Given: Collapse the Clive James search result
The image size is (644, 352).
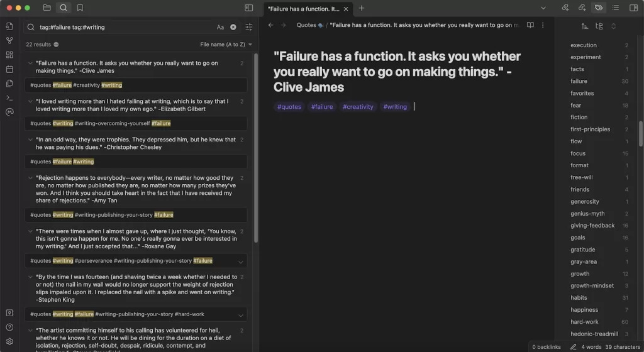Looking at the screenshot, I should [30, 63].
